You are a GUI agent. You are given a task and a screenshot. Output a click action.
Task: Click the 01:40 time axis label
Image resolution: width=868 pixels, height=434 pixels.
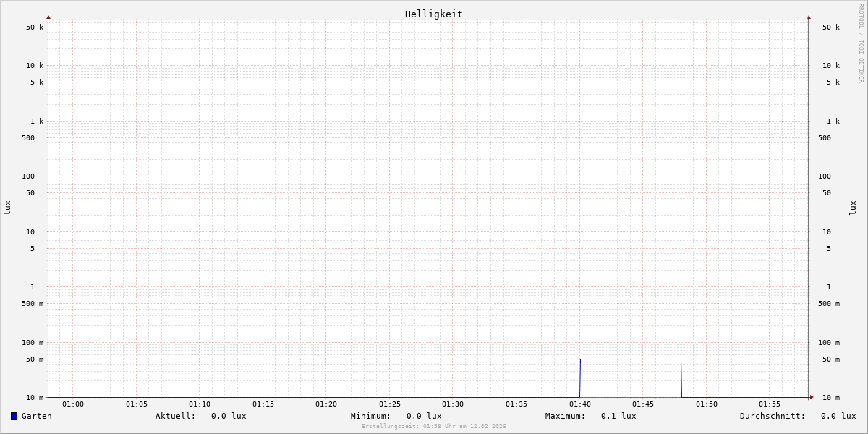pos(580,404)
